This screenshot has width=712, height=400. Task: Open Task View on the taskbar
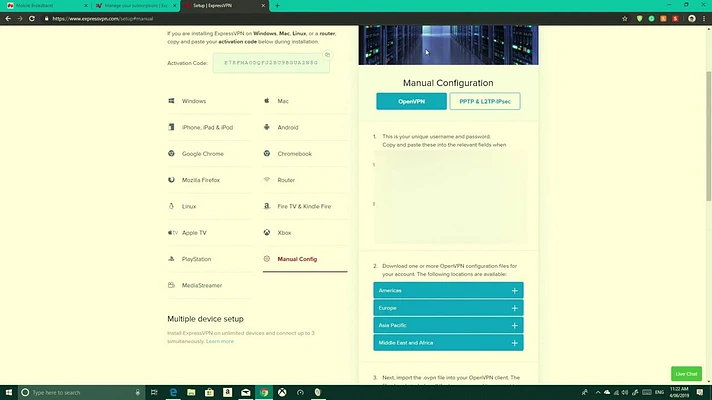pos(154,392)
